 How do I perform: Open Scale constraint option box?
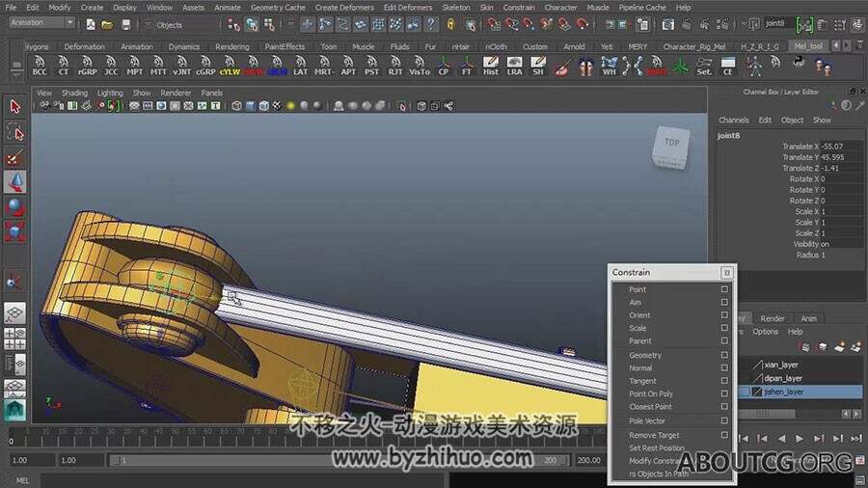[724, 328]
